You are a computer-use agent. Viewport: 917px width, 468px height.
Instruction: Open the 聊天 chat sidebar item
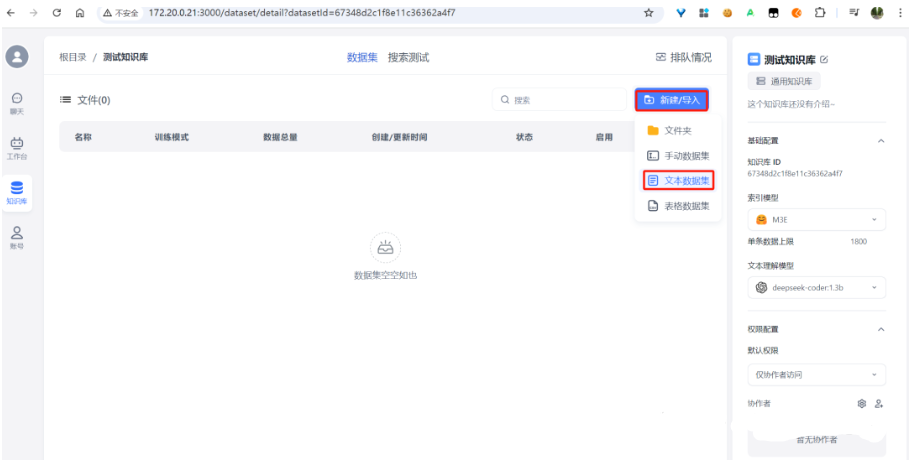click(17, 103)
